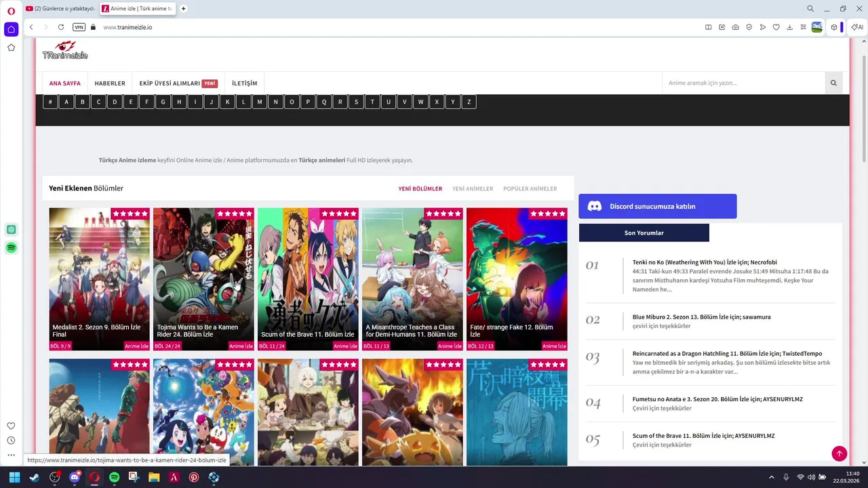Screen dimensions: 868x488
Task: Show hidden tray icons chevron
Action: [771, 477]
